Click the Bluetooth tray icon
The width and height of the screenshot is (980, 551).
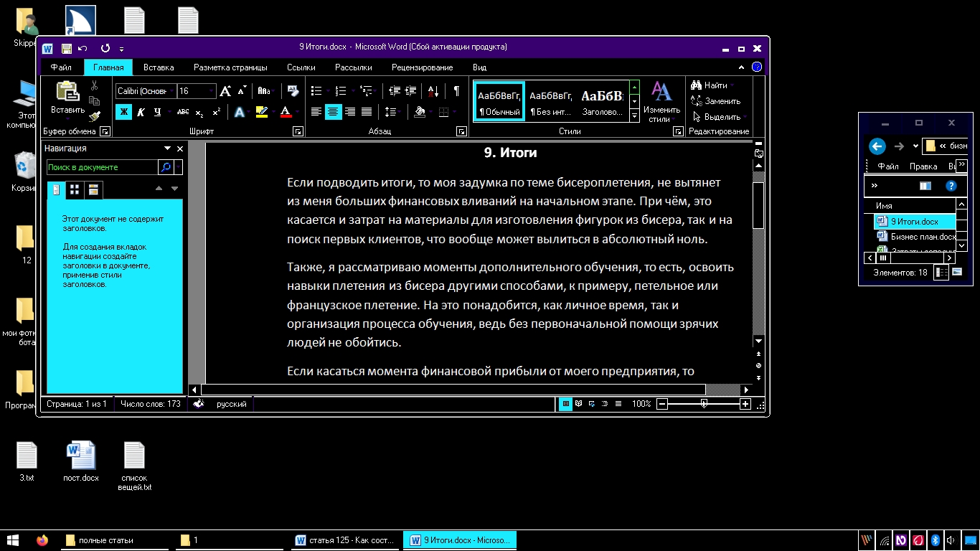click(x=935, y=540)
